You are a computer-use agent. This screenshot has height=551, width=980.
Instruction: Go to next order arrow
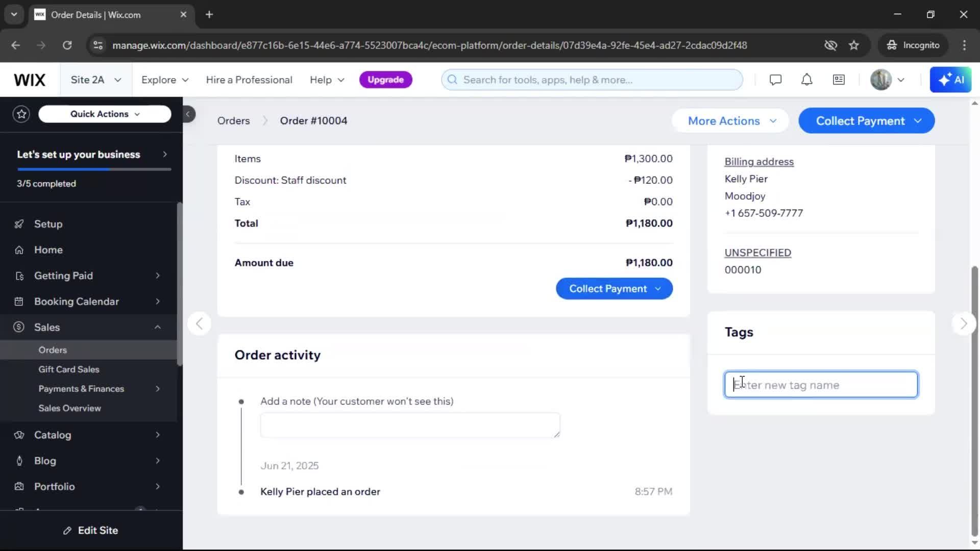(963, 323)
